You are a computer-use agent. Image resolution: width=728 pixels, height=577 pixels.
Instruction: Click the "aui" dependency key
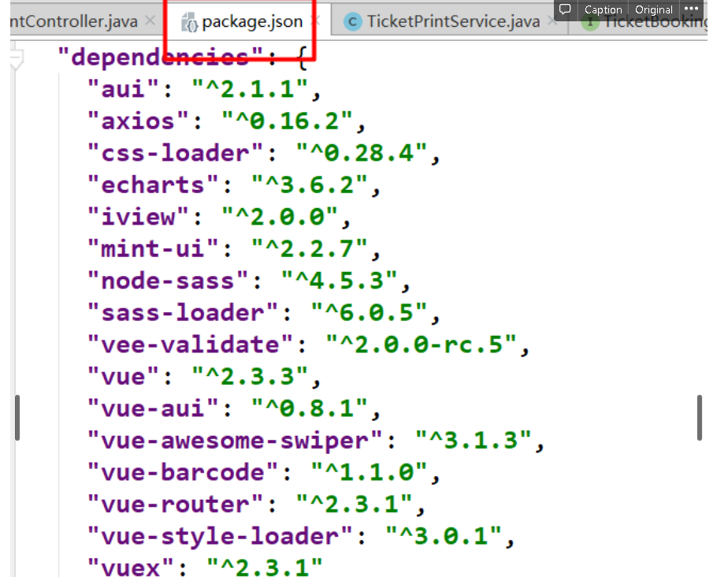(123, 89)
